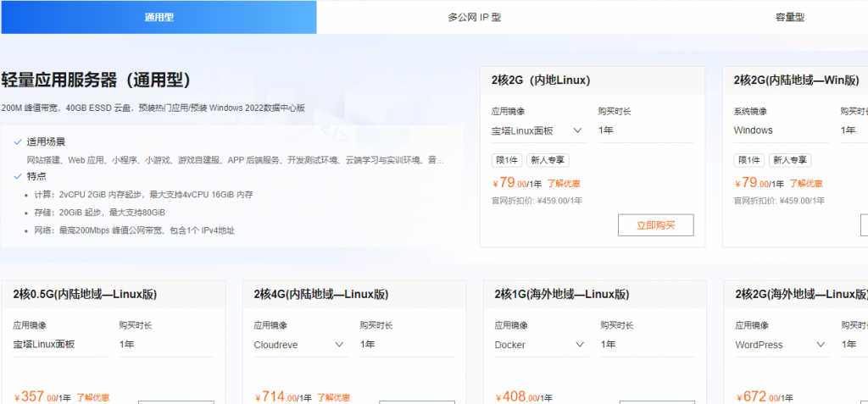Select 限1件 tag in 内地Linux card
Image resolution: width=868 pixels, height=404 pixels.
[507, 160]
